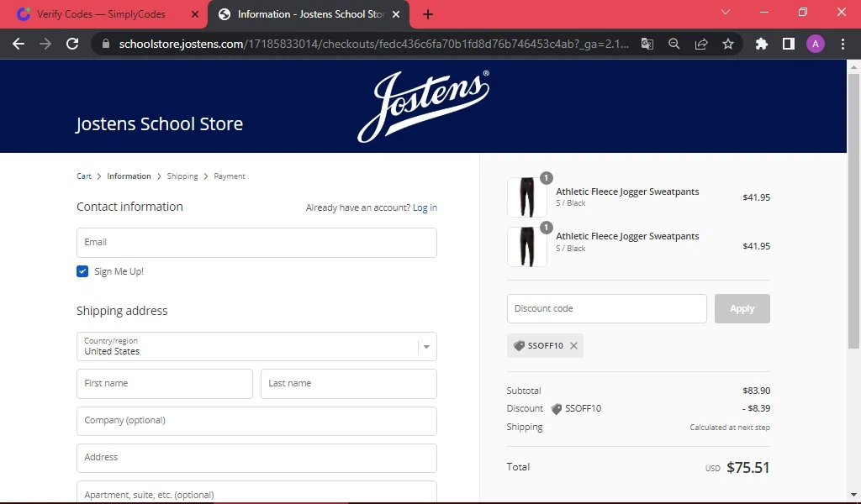Open the extensions puzzle icon

[762, 44]
